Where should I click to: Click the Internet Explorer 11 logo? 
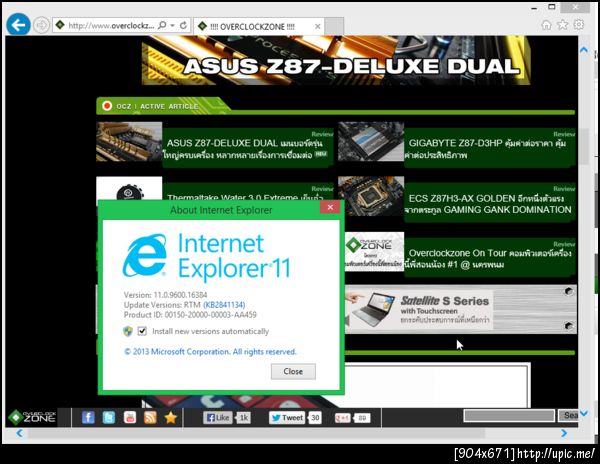point(207,256)
